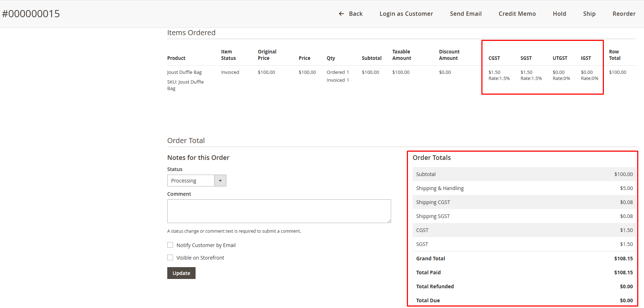Click the Order Totals heading
The width and height of the screenshot is (644, 308).
point(432,158)
